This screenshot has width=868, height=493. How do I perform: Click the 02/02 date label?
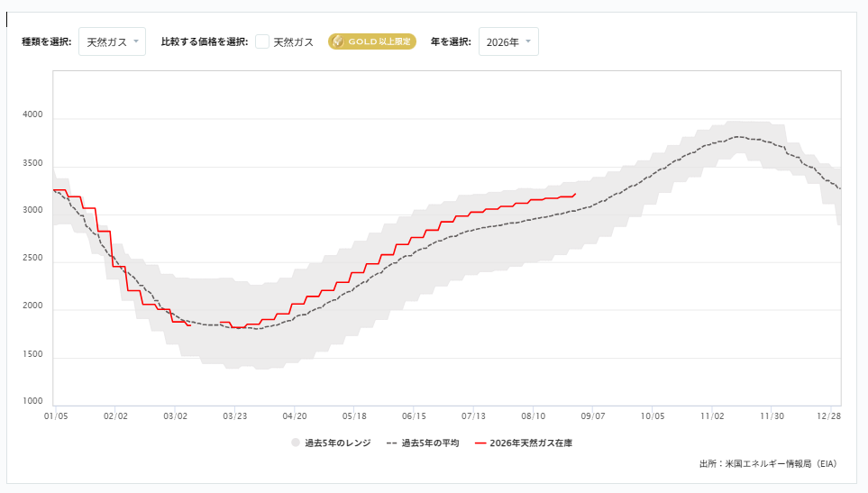click(115, 416)
